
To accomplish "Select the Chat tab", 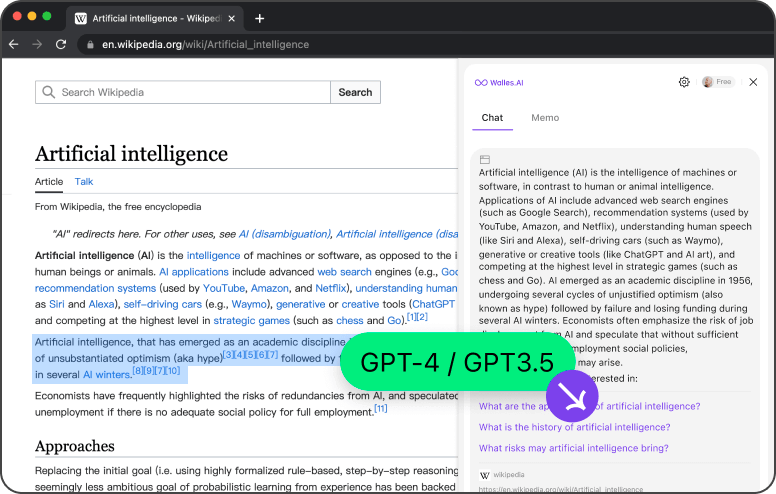I will pos(492,118).
